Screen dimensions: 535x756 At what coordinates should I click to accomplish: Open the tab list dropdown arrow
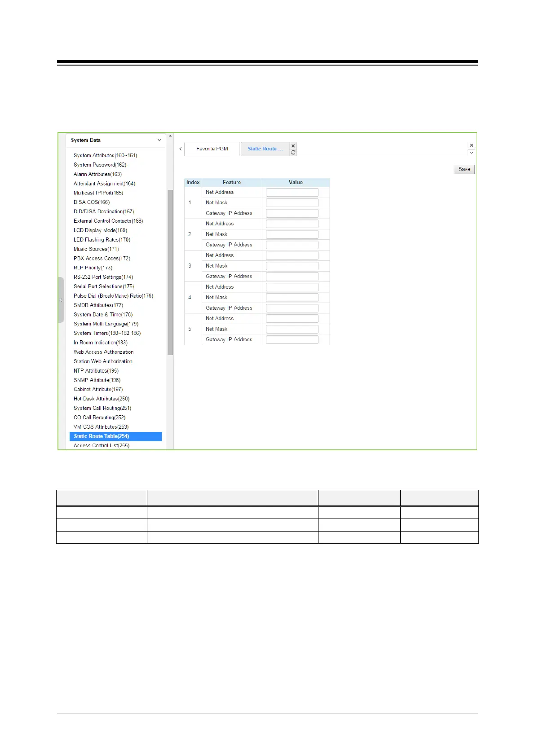point(471,153)
